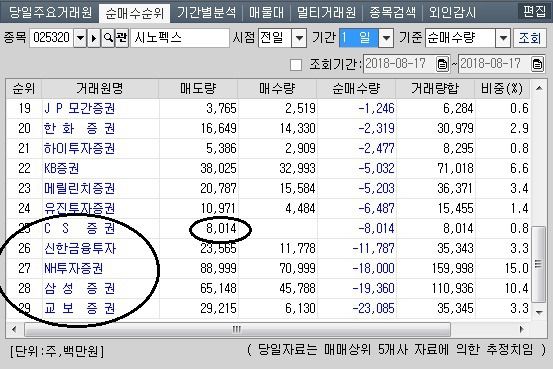The image size is (553, 369).
Task: Click the 기간 value field showing 1 일
Action: [359, 38]
